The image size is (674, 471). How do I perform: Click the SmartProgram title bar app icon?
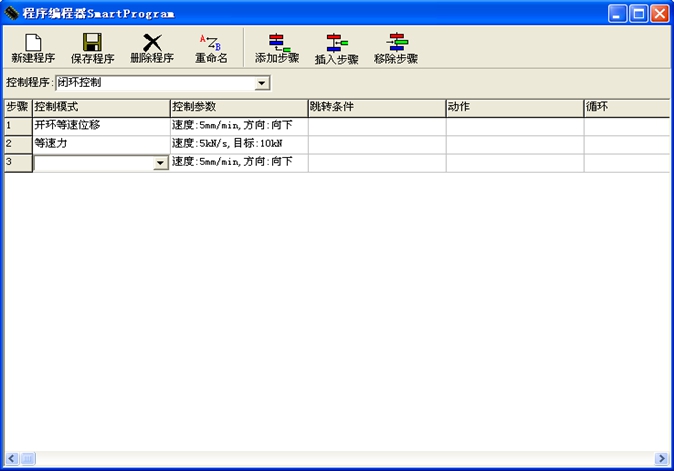coord(12,14)
